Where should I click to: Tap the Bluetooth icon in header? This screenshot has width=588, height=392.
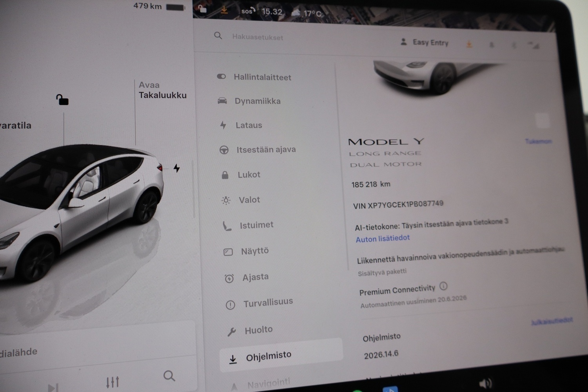[514, 46]
